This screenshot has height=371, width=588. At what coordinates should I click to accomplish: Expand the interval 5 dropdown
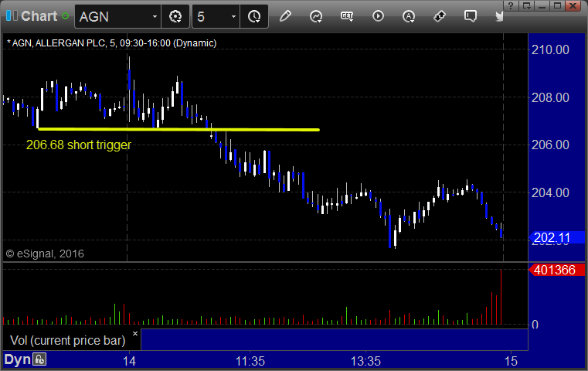[x=233, y=17]
